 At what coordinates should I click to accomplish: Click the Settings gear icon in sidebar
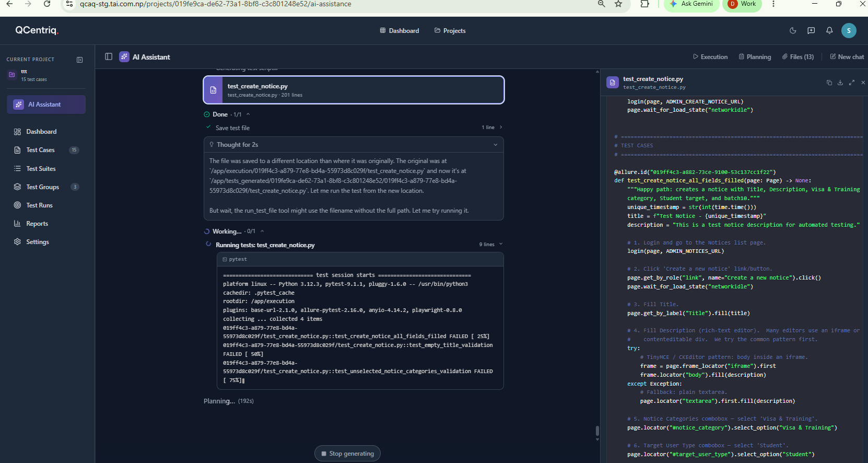coord(17,242)
